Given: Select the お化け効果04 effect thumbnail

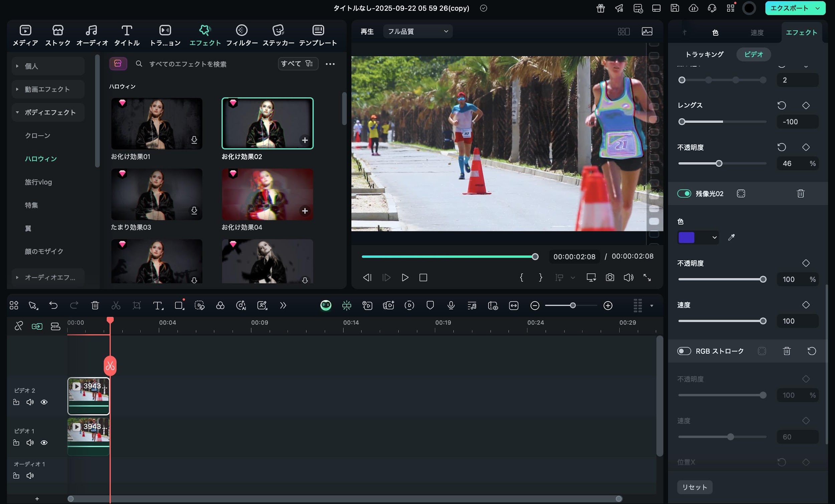Looking at the screenshot, I should (268, 194).
